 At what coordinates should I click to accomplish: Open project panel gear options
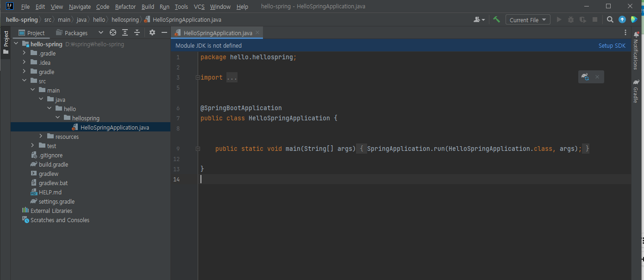pyautogui.click(x=152, y=33)
